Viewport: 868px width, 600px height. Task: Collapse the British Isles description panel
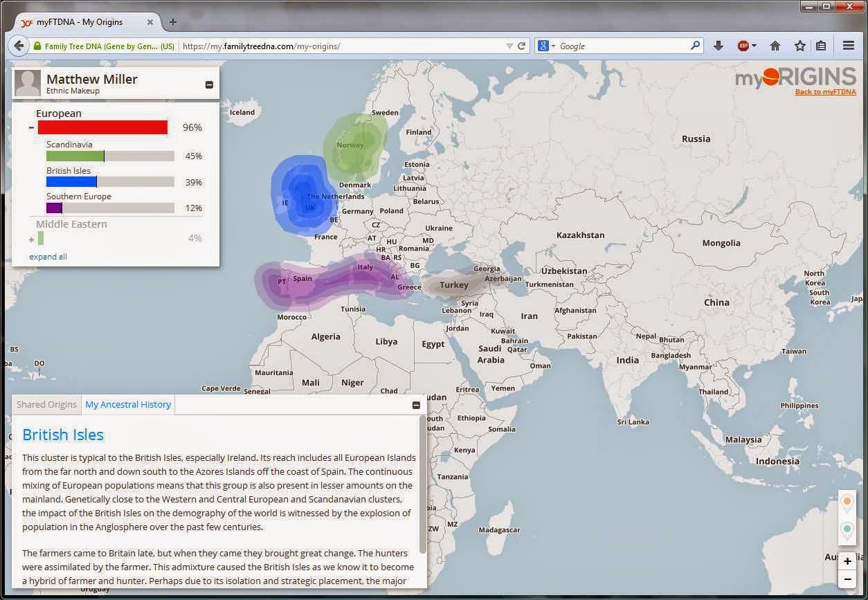[416, 405]
